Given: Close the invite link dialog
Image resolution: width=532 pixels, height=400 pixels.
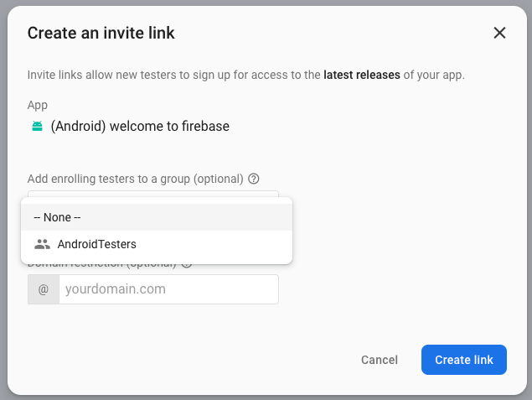Looking at the screenshot, I should 499,34.
